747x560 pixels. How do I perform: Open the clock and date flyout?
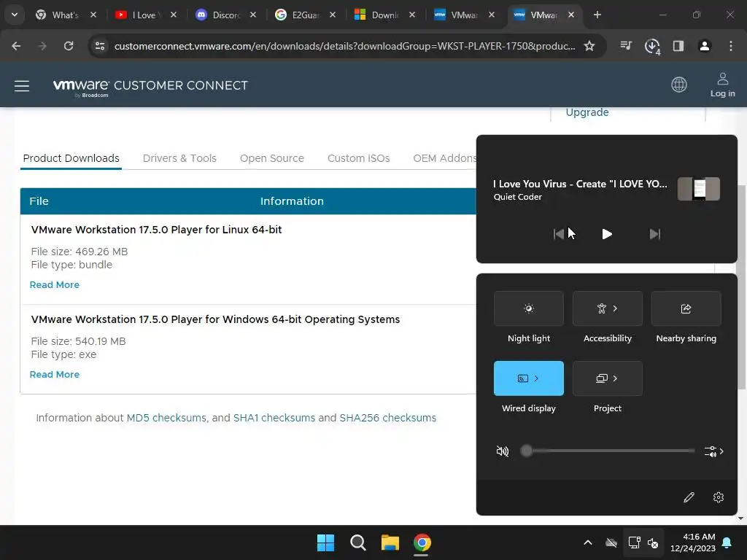tap(693, 542)
